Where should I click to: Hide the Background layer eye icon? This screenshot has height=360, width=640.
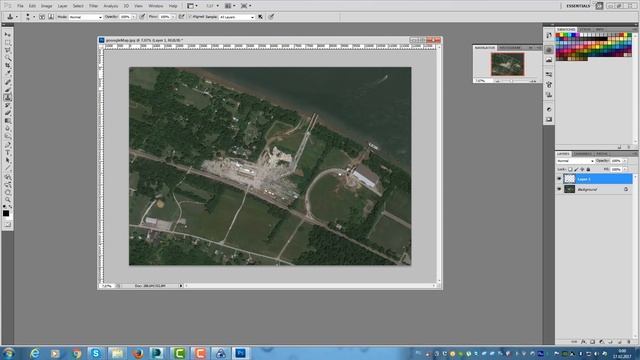559,189
